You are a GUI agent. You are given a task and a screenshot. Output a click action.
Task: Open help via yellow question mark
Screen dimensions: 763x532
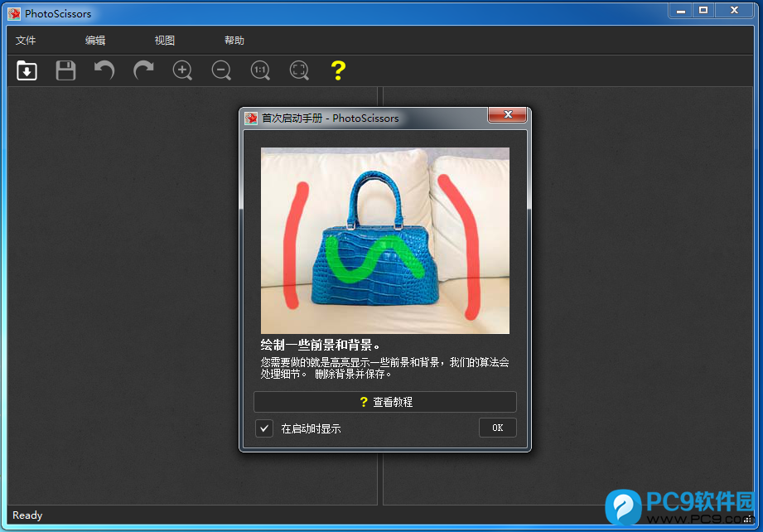coord(338,70)
